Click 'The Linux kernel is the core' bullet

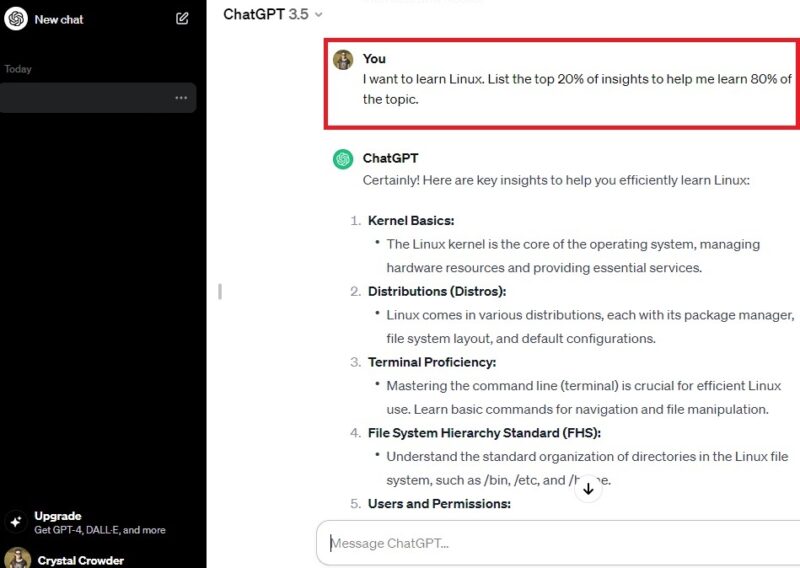(x=573, y=256)
